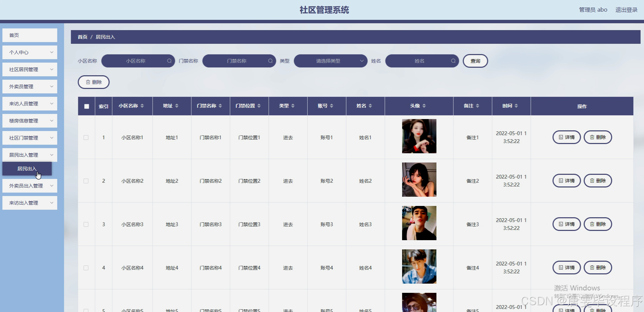Click cell text 地址3
The image size is (644, 312).
coord(172,224)
